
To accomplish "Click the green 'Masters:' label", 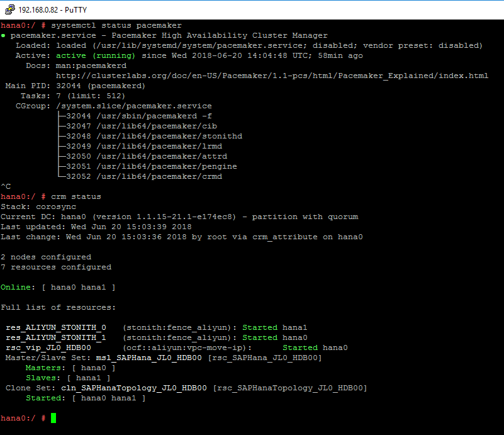I will pos(43,368).
